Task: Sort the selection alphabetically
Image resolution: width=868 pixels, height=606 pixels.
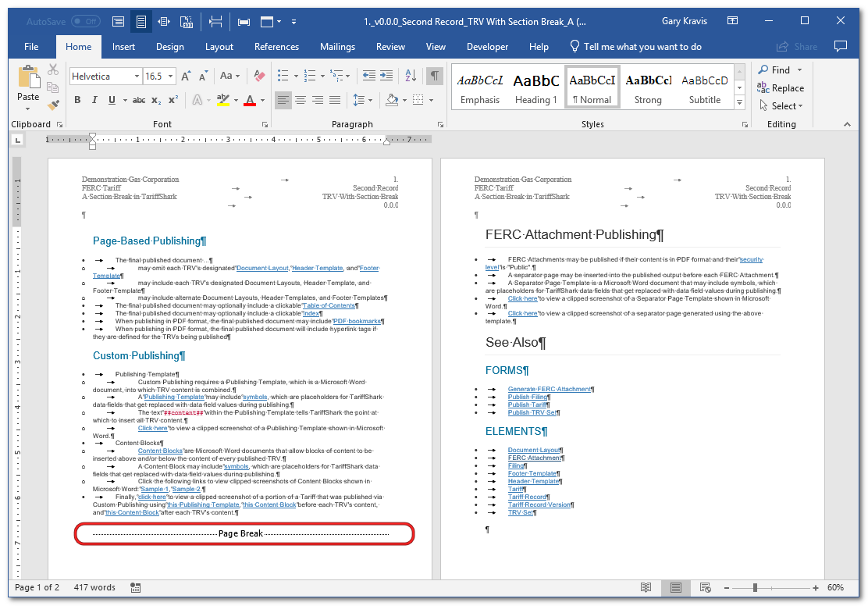Action: [411, 76]
